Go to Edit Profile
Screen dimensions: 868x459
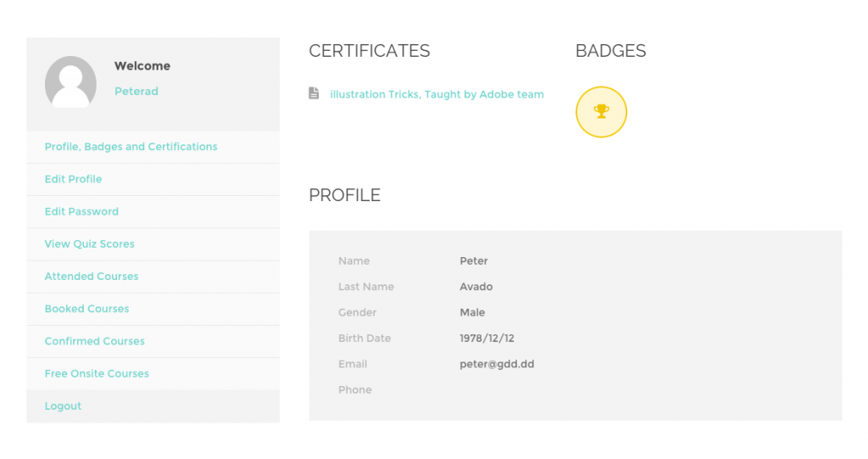point(73,179)
